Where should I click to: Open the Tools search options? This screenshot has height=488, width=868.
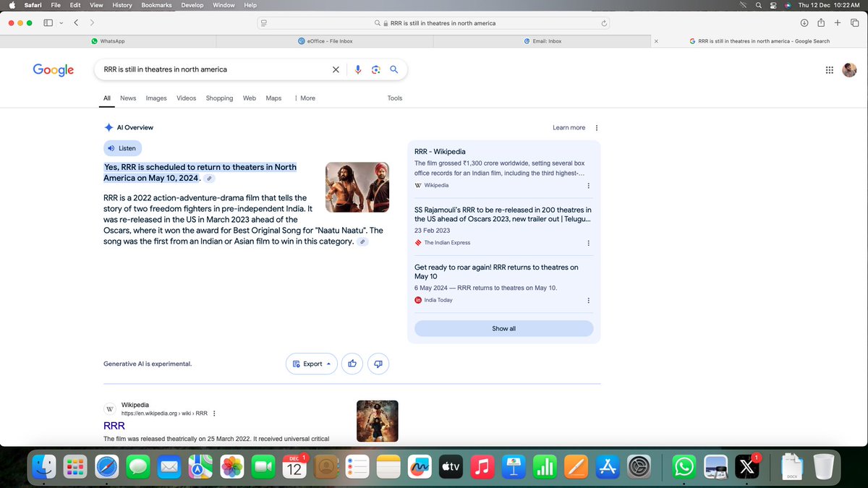395,98
